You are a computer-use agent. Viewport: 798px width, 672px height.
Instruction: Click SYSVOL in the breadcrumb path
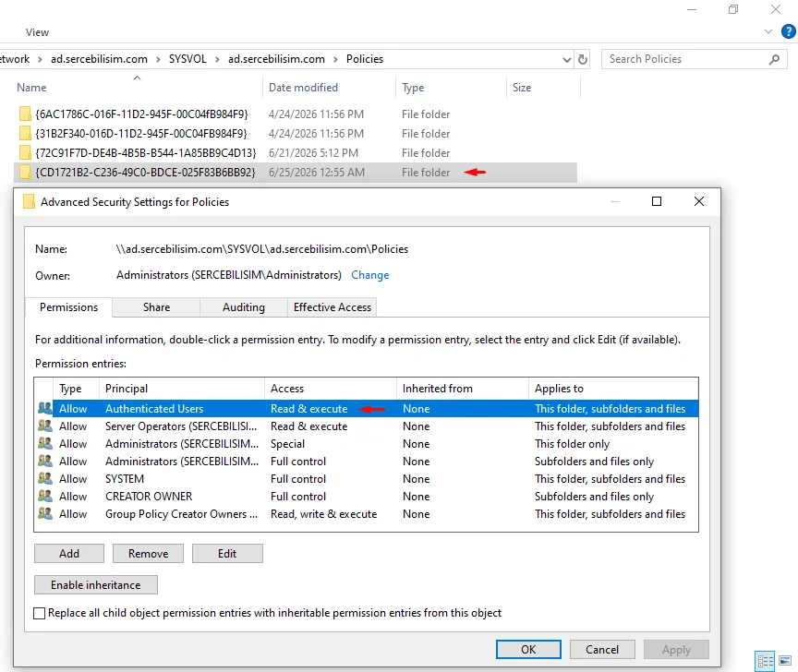coord(187,59)
